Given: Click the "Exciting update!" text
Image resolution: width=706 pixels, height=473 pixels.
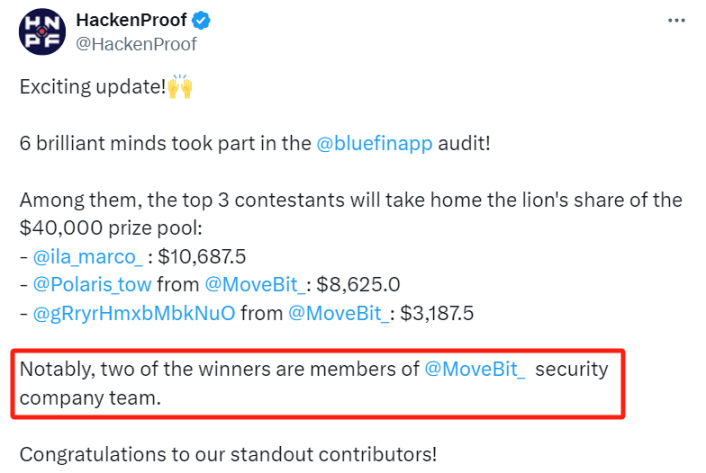Looking at the screenshot, I should pyautogui.click(x=93, y=86).
